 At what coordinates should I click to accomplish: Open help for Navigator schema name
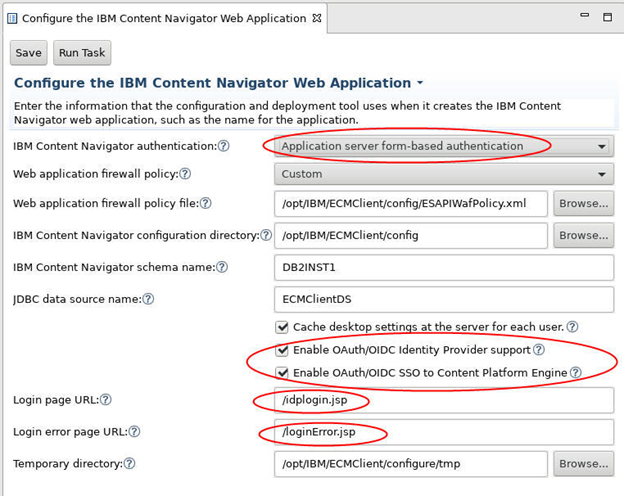click(222, 267)
